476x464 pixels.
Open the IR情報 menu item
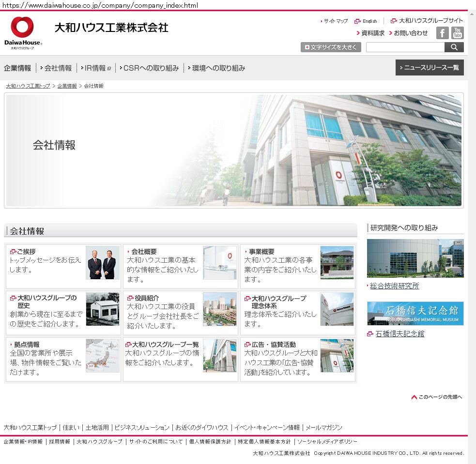95,68
